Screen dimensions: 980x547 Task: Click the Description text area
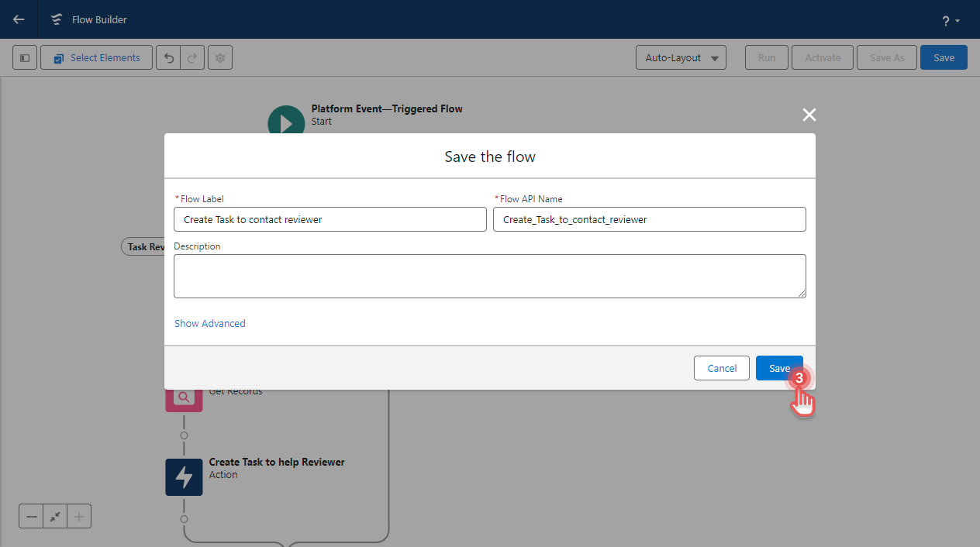pyautogui.click(x=489, y=276)
